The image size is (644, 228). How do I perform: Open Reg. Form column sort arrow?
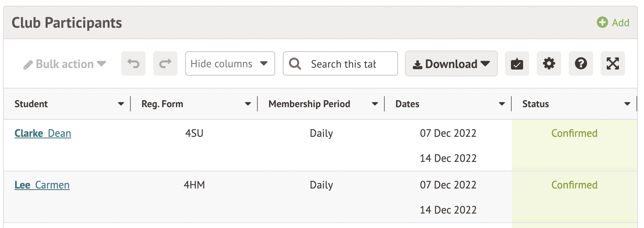[x=248, y=104]
